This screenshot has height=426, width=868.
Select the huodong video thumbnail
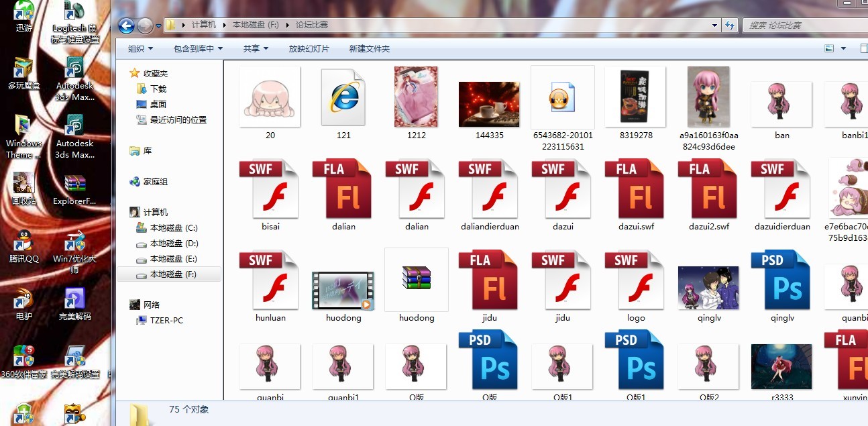pyautogui.click(x=343, y=291)
